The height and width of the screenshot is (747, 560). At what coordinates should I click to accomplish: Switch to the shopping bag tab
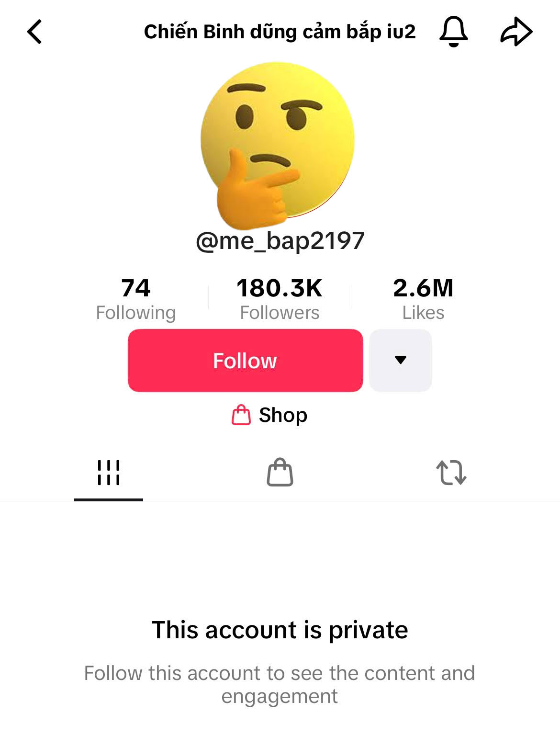point(280,473)
